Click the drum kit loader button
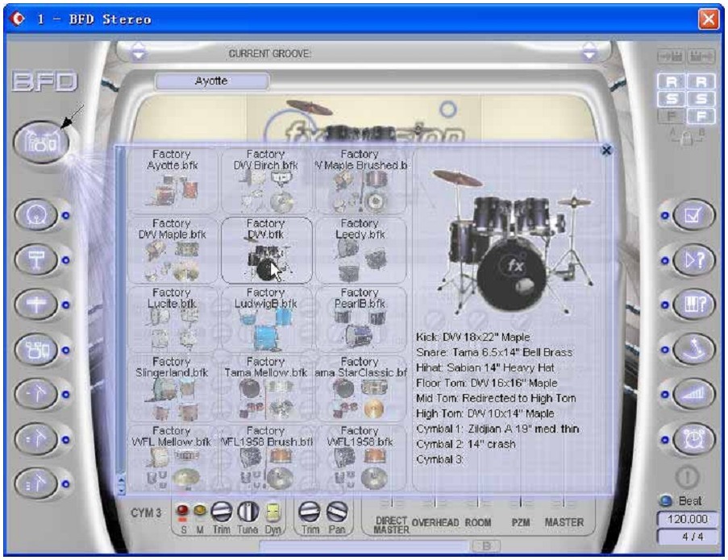Image resolution: width=728 pixels, height=560 pixels. pos(40,143)
